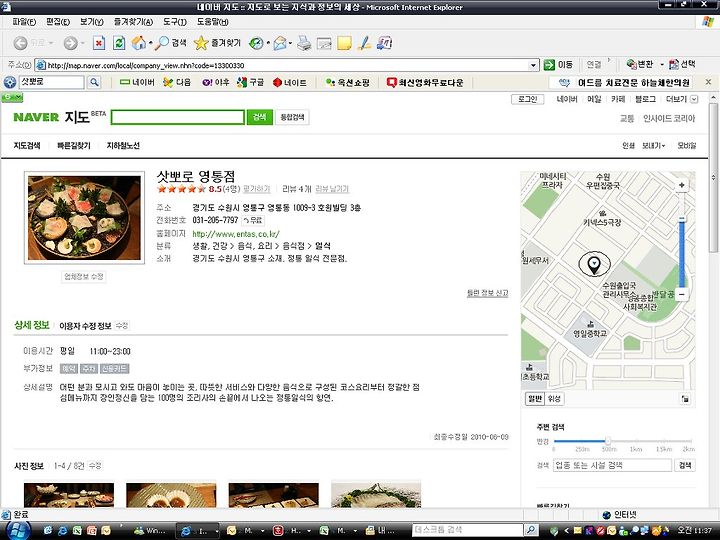This screenshot has width=720, height=540.
Task: Click the 평가하기 link
Action: 257,189
